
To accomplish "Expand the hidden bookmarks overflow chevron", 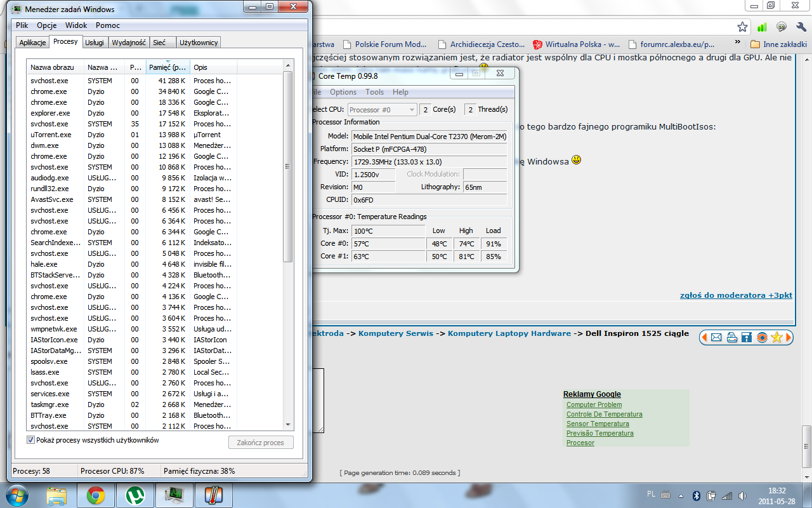I will [738, 43].
